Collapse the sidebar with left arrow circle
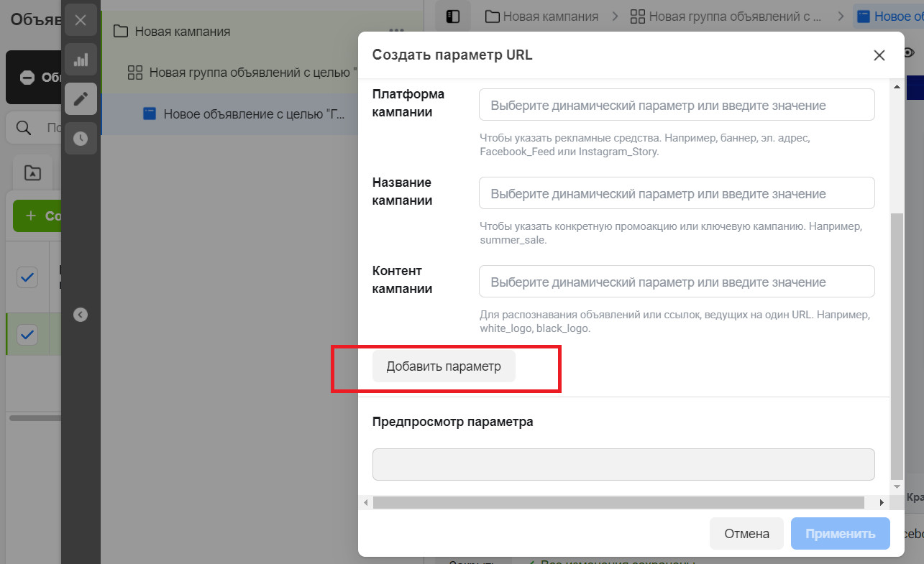 [81, 315]
